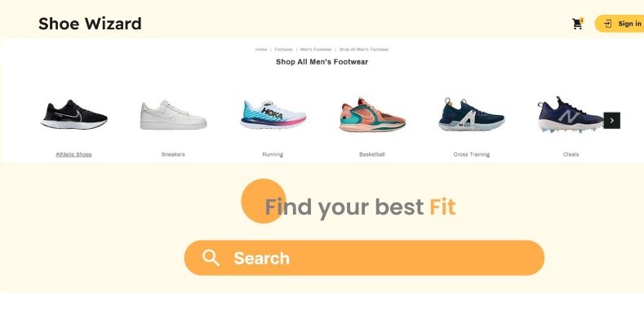Choose the Hoka running shoe image
This screenshot has height=328, width=644.
273,114
